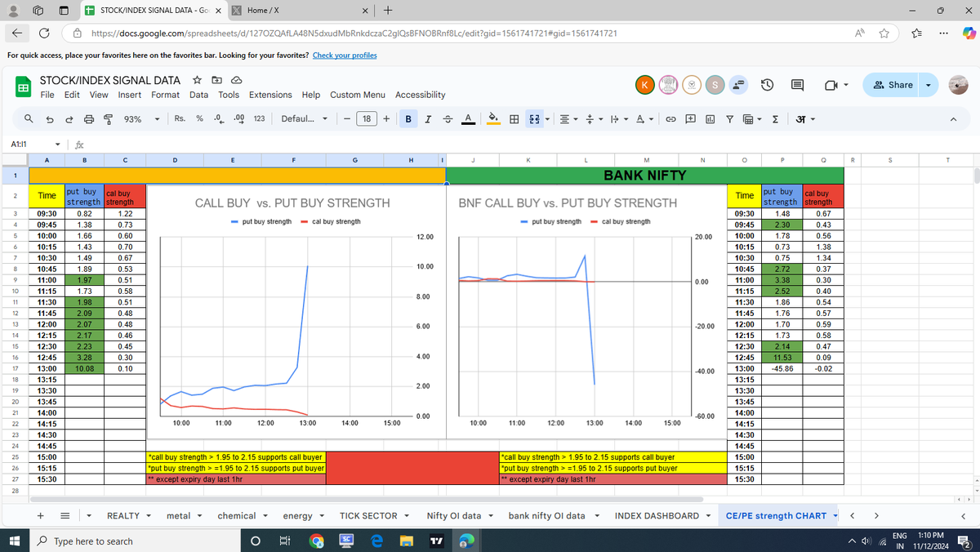Toggle merge cells button
The height and width of the screenshot is (552, 980).
click(x=534, y=119)
